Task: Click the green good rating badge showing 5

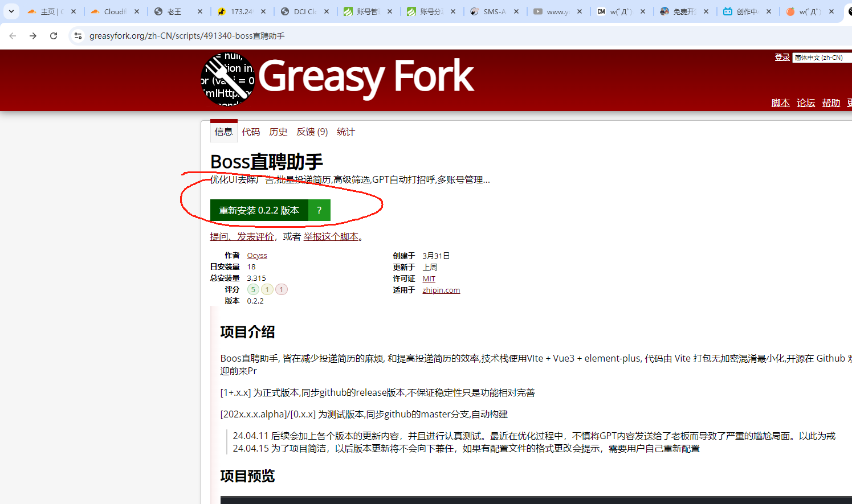Action: click(x=253, y=289)
